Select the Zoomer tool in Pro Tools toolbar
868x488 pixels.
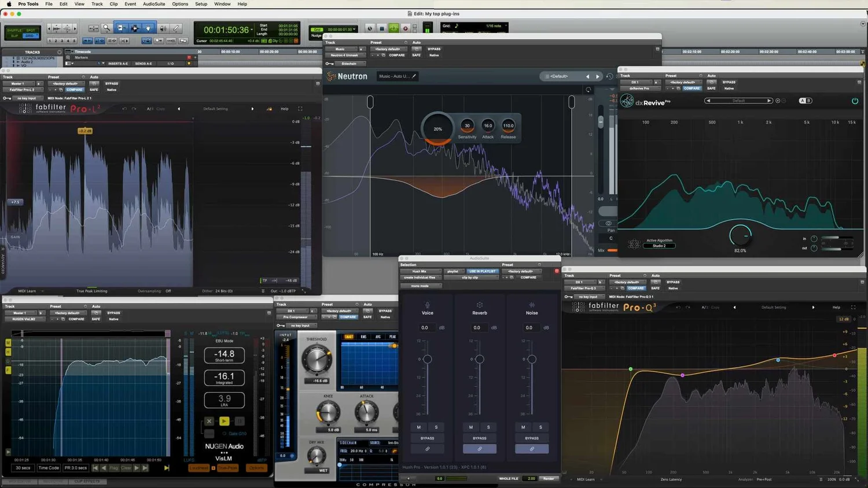coord(106,28)
